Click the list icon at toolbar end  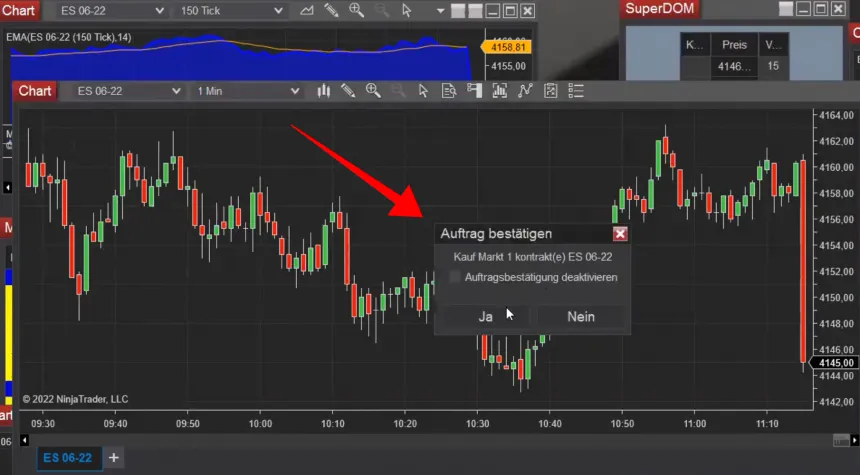pyautogui.click(x=575, y=91)
